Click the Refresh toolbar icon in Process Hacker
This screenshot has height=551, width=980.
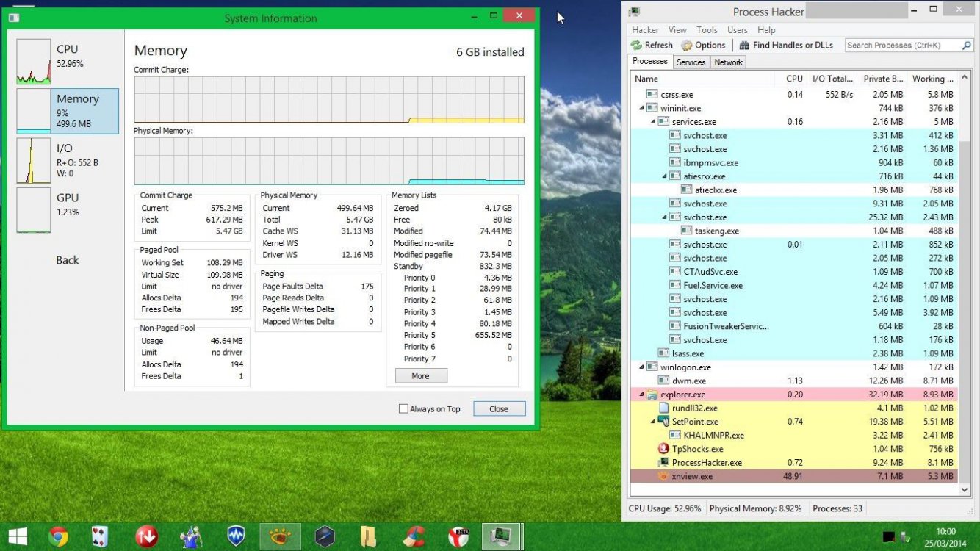[636, 46]
